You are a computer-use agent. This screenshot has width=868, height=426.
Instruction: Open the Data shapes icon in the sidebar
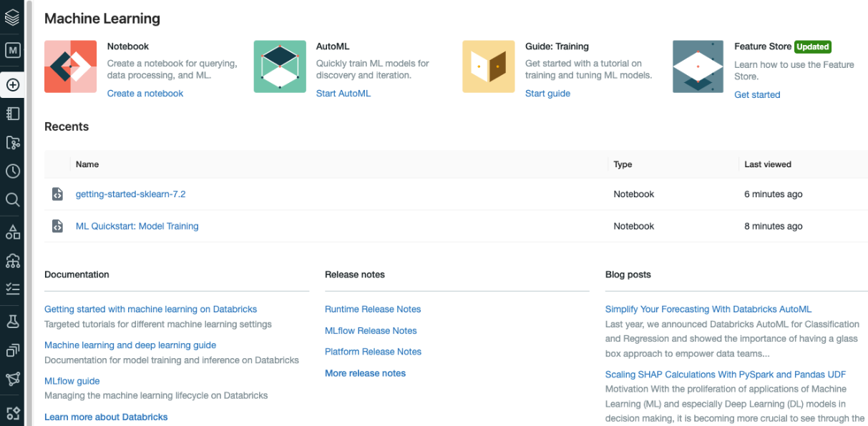click(x=12, y=232)
